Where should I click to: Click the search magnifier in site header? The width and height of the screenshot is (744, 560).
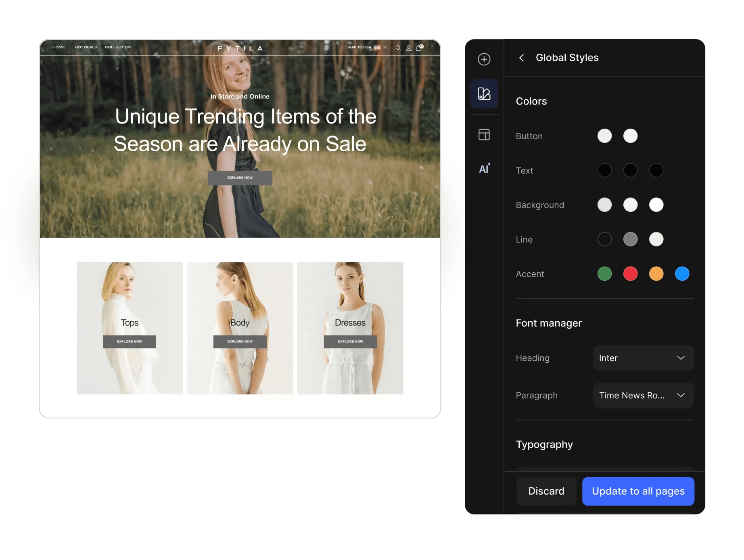coord(398,48)
